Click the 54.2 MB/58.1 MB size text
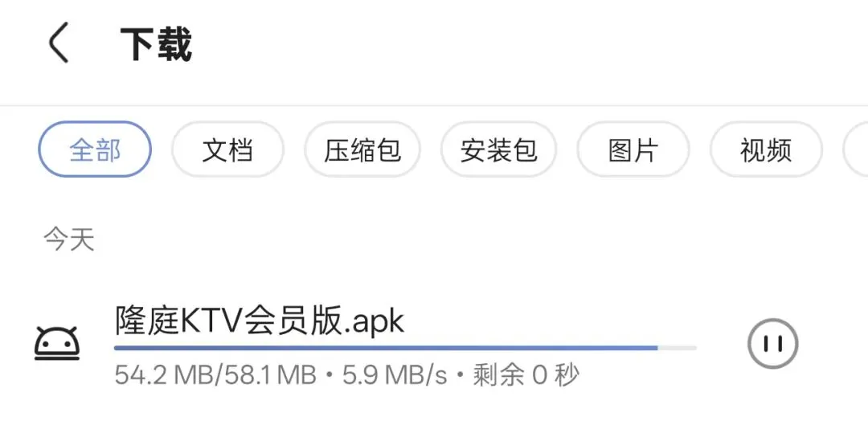The image size is (868, 425). point(215,376)
